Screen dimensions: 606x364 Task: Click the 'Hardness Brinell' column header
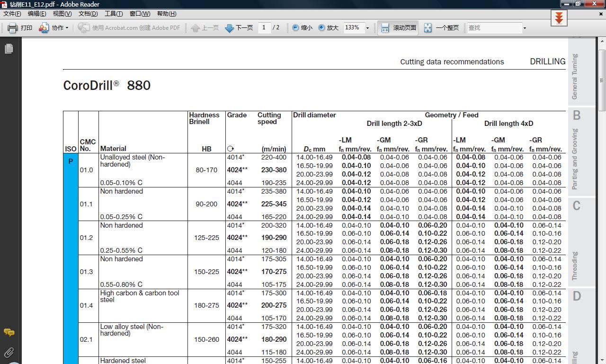click(204, 118)
